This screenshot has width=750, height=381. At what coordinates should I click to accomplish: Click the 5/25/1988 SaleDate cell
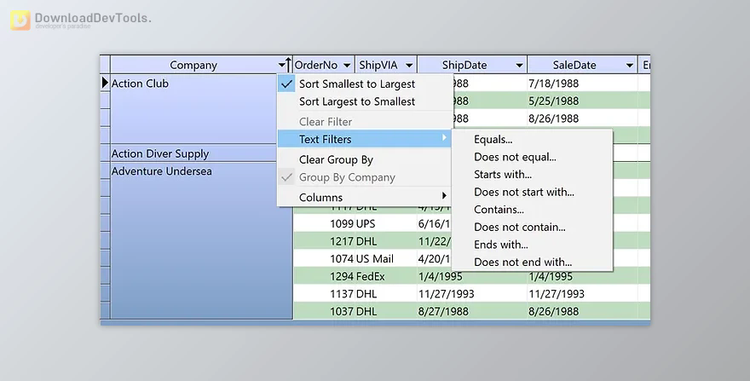pos(583,101)
